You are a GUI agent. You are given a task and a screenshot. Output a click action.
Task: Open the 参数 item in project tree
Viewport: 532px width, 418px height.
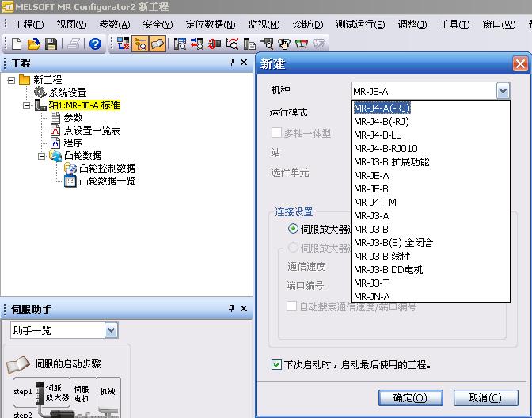click(66, 118)
